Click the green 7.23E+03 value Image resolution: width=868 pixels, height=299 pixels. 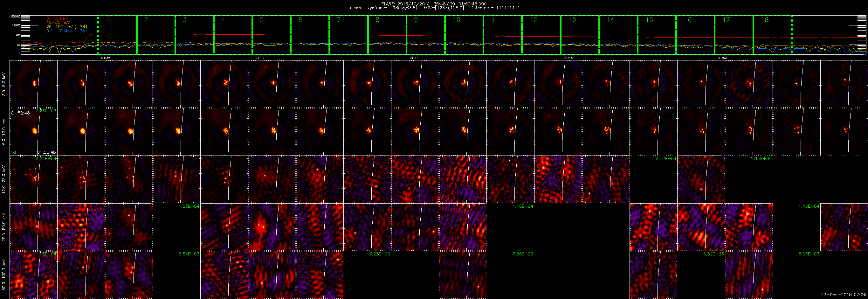tap(380, 254)
